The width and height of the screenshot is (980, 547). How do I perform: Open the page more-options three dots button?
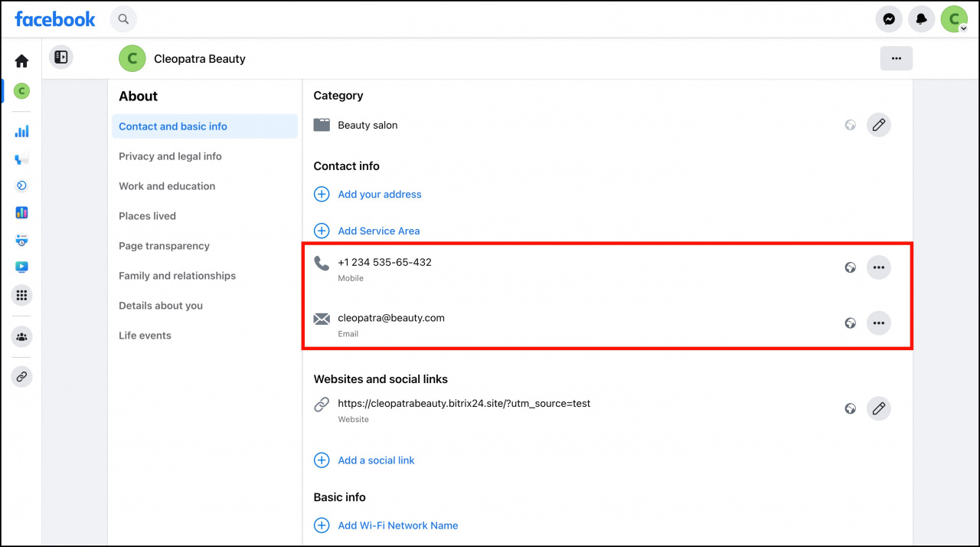click(x=897, y=58)
